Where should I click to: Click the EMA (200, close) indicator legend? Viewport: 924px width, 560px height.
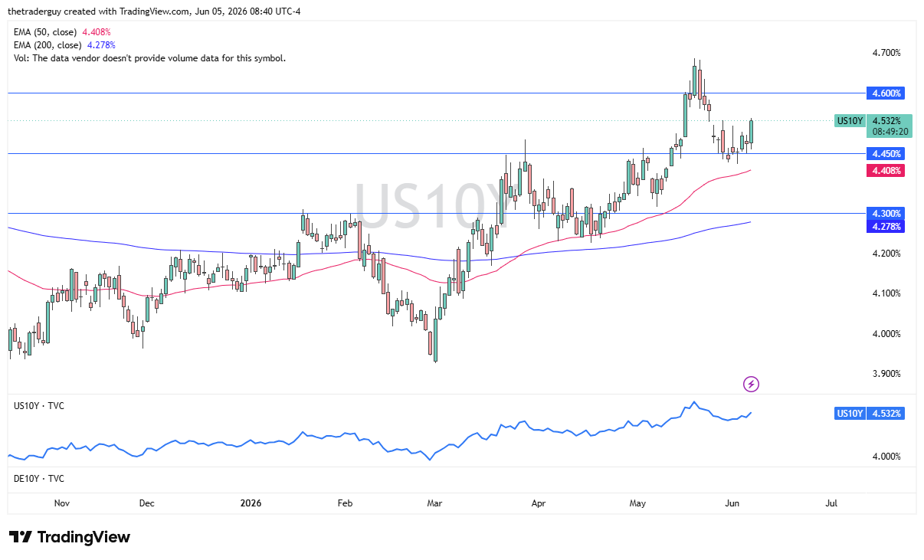[x=64, y=45]
